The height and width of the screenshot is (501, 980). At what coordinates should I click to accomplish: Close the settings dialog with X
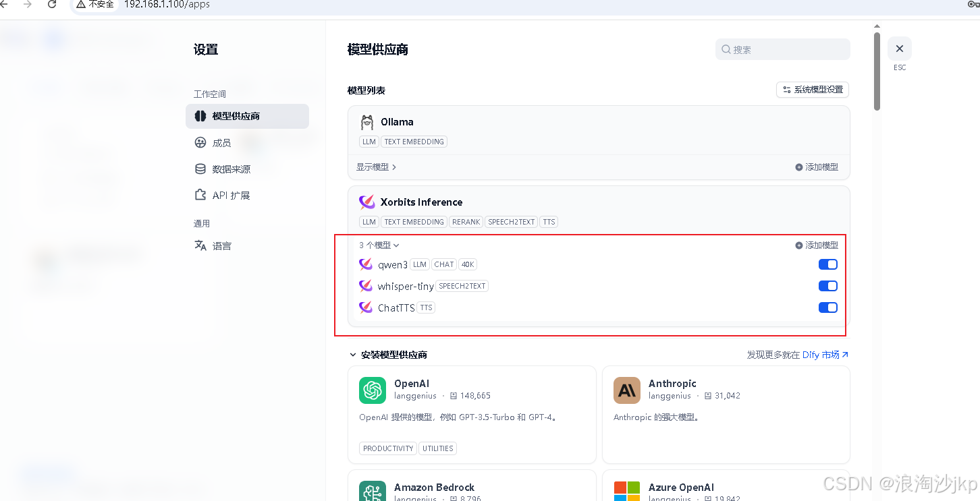pos(899,49)
